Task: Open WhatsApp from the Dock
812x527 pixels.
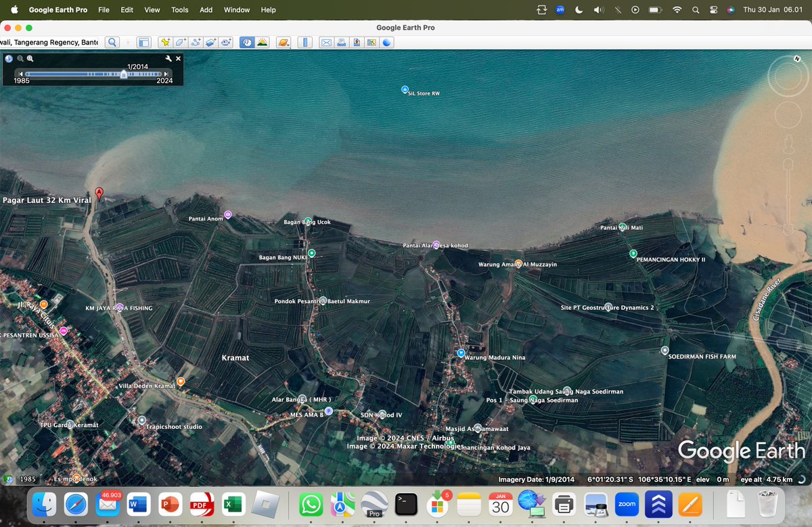Action: (x=311, y=505)
